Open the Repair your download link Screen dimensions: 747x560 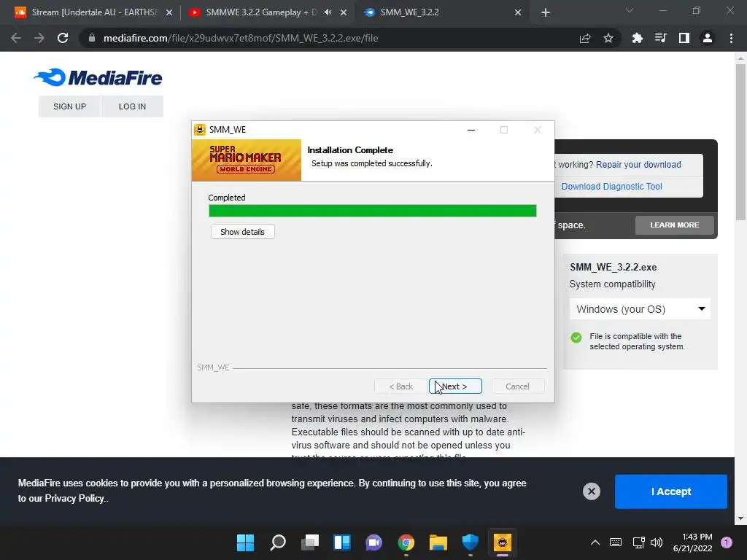(x=638, y=164)
